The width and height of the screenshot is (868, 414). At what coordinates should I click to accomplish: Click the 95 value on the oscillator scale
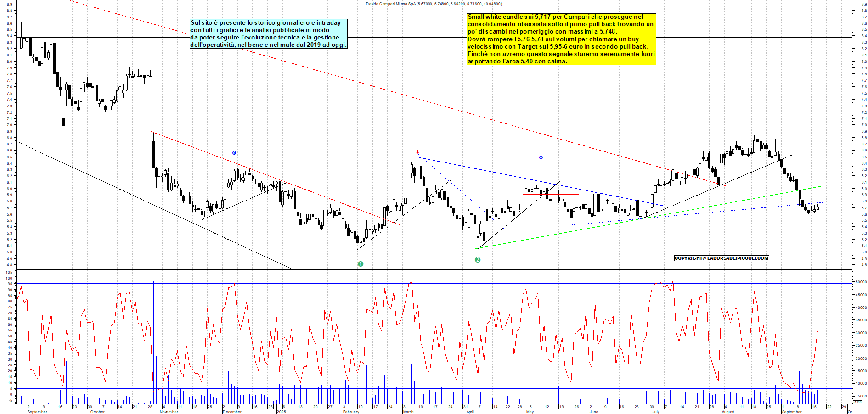[10, 284]
